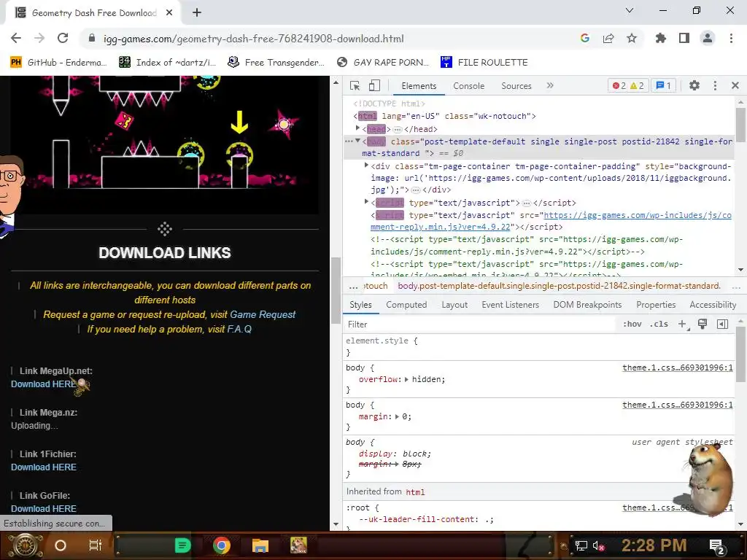Open the Layout tab
The image size is (747, 560).
click(x=454, y=305)
